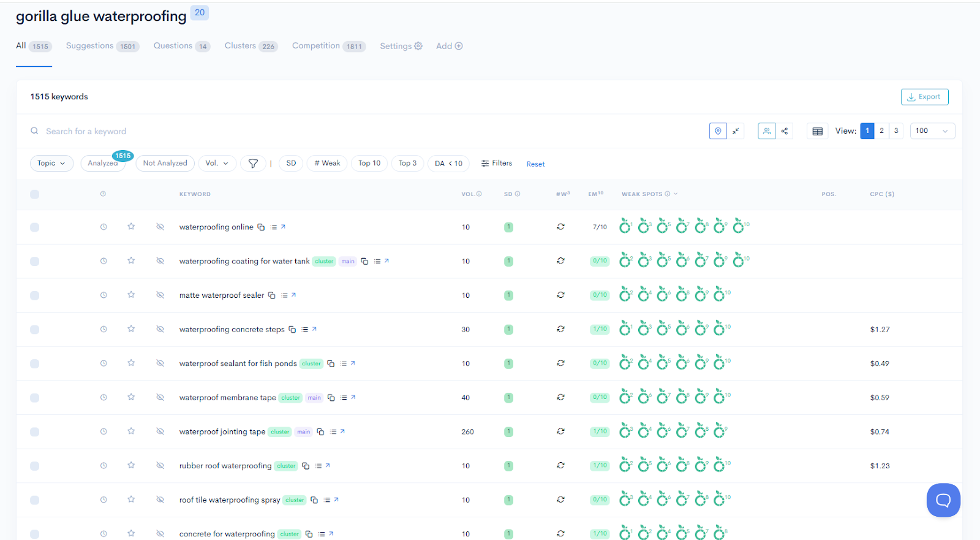Refresh analysis for 'rubber roof waterproofing'
The width and height of the screenshot is (980, 540).
[560, 465]
